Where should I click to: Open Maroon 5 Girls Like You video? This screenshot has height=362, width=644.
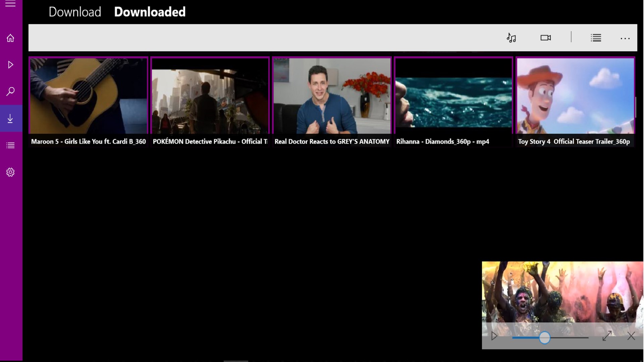(89, 96)
